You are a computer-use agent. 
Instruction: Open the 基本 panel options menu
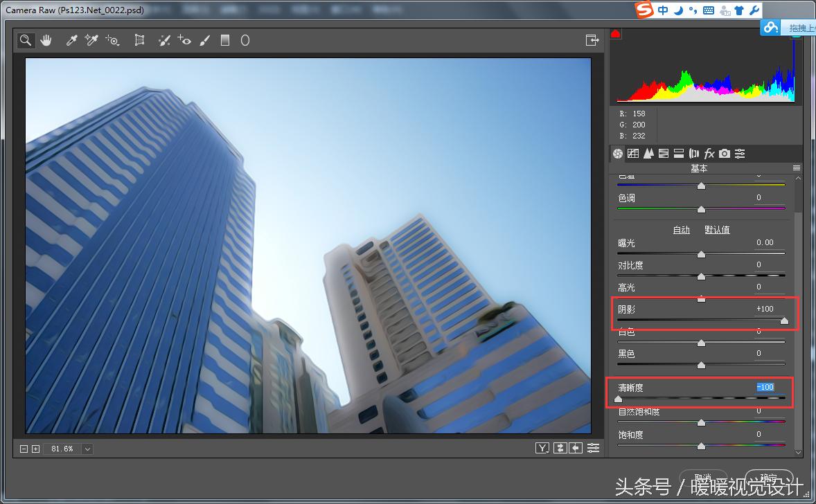click(797, 168)
